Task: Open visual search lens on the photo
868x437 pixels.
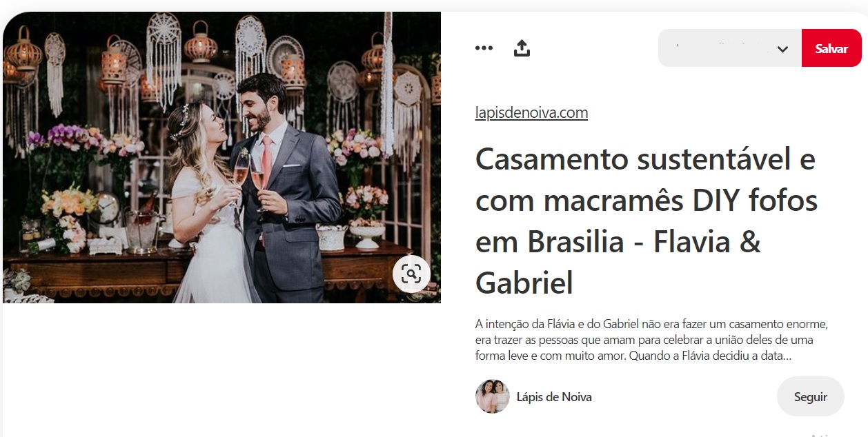Action: 411,274
